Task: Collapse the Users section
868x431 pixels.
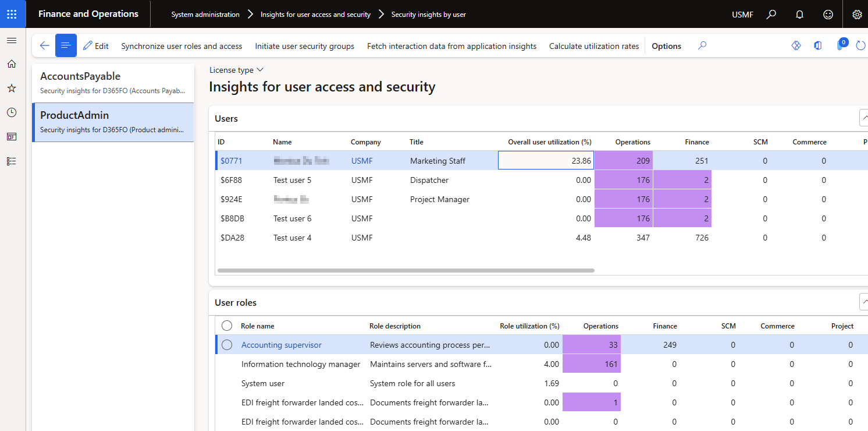Action: (863, 118)
